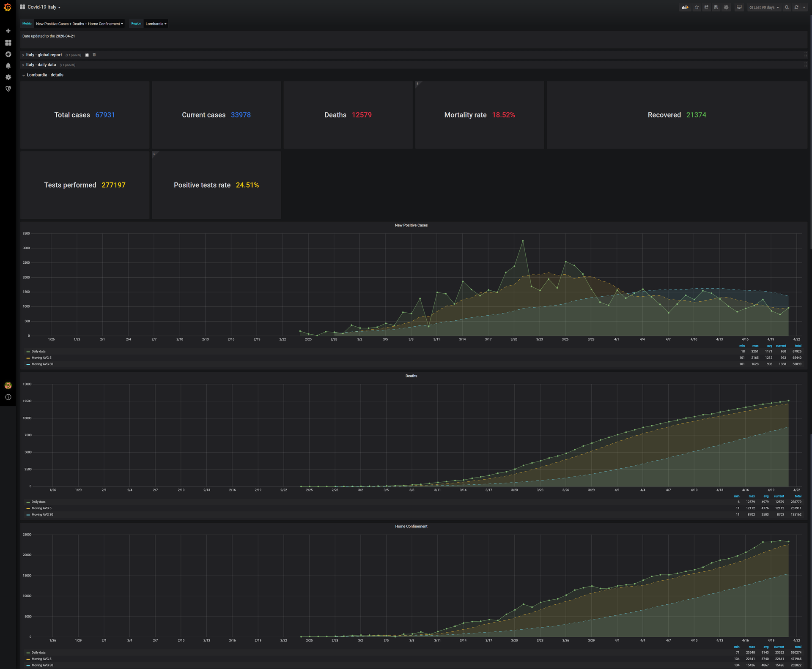Zoom out the time range

pos(787,7)
